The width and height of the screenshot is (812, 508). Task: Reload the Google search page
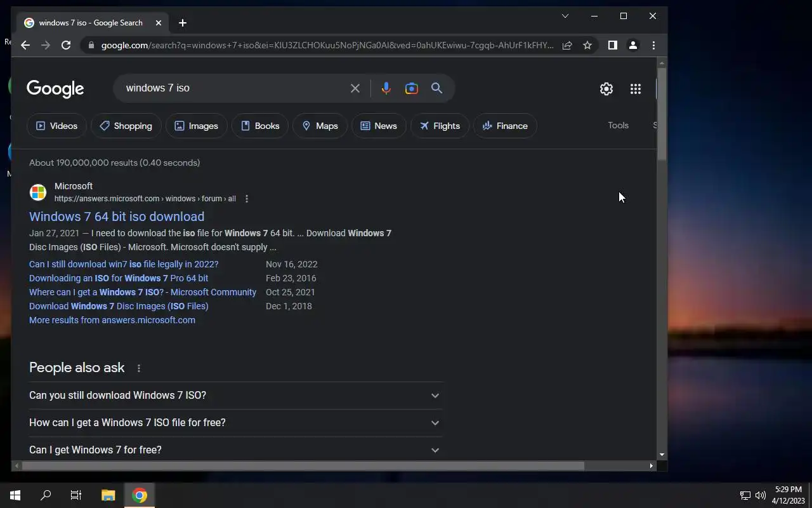click(66, 45)
